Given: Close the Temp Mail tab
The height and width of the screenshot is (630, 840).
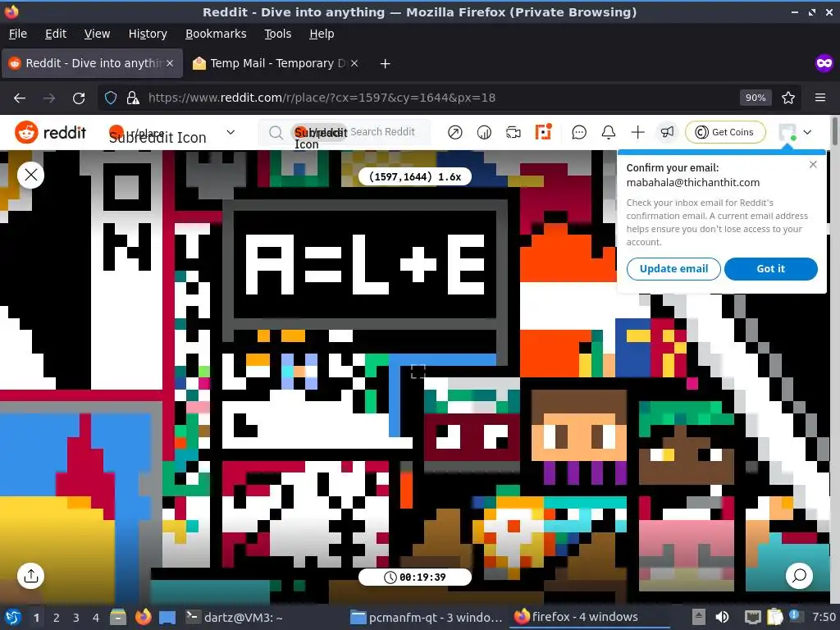Looking at the screenshot, I should (354, 63).
